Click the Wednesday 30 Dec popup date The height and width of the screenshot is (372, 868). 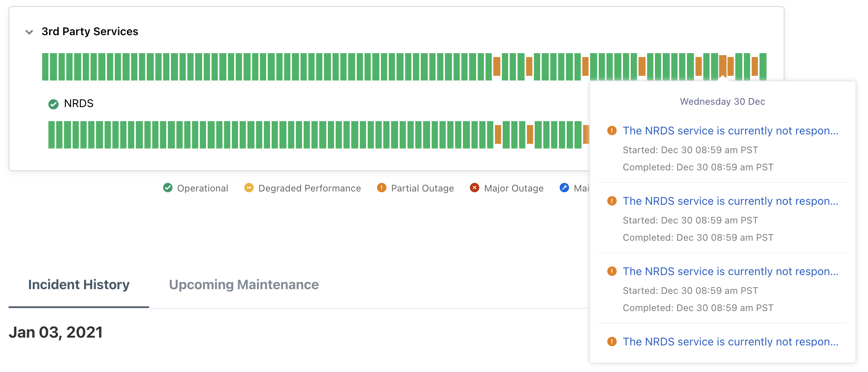click(722, 102)
